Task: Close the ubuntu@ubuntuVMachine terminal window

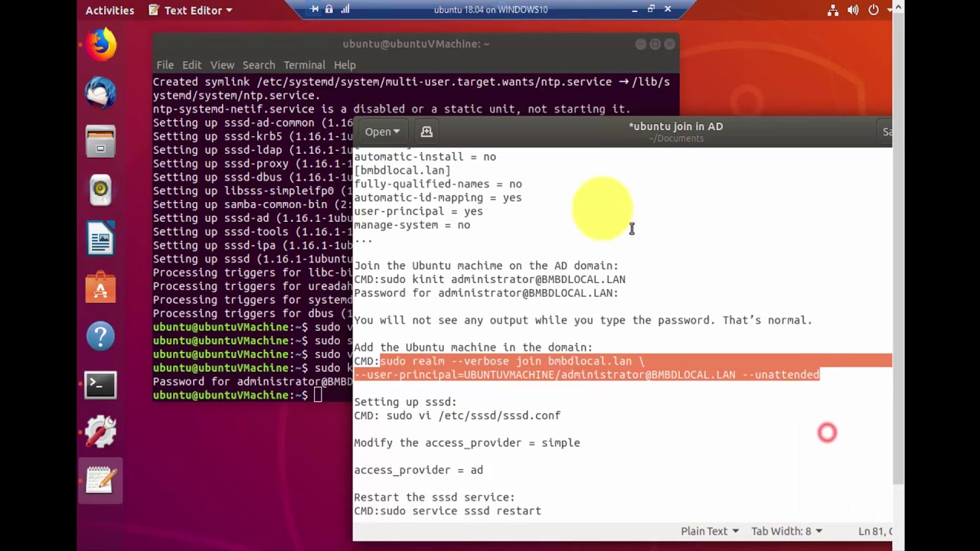Action: (x=670, y=44)
